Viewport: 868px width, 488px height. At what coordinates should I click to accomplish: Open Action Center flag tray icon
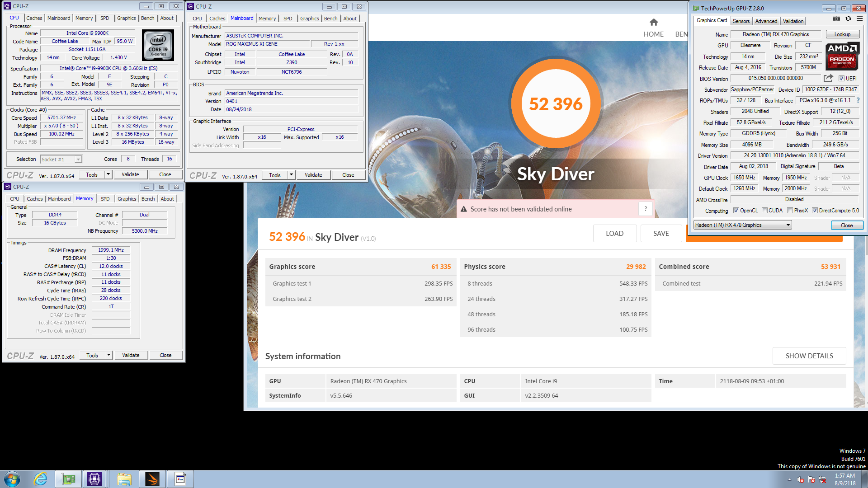(811, 479)
